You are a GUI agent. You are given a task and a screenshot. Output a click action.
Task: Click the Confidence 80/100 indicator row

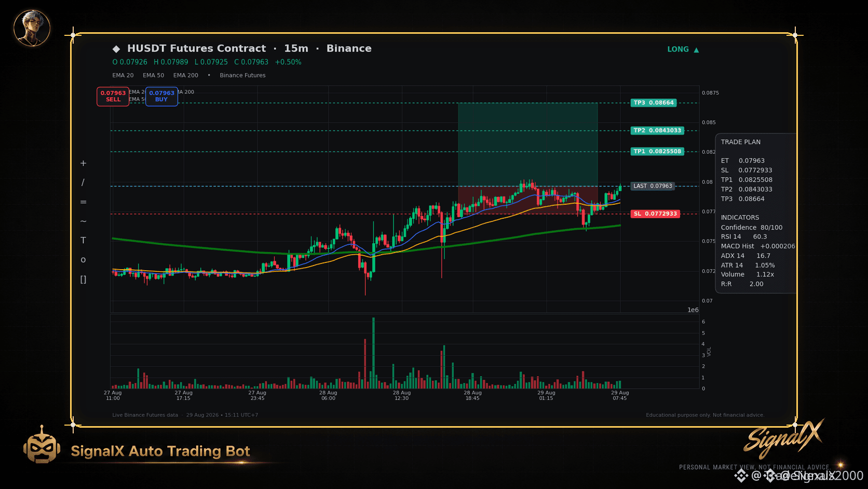[752, 227]
